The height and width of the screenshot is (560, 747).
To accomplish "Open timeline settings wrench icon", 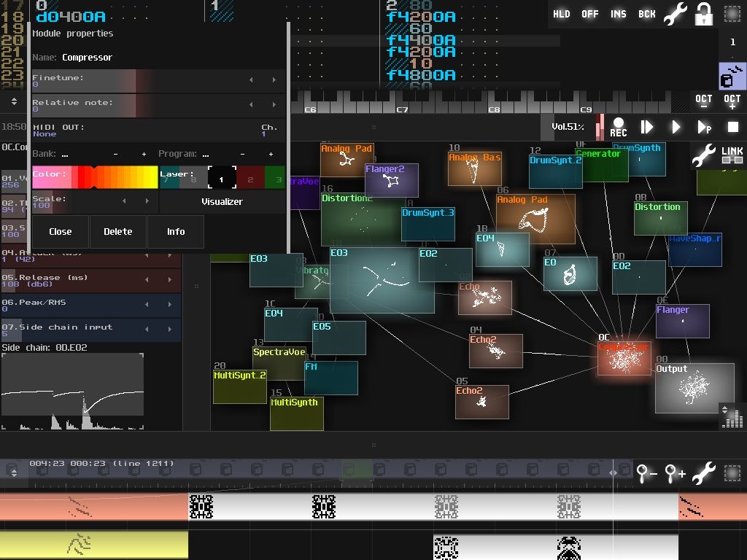I will pyautogui.click(x=703, y=474).
